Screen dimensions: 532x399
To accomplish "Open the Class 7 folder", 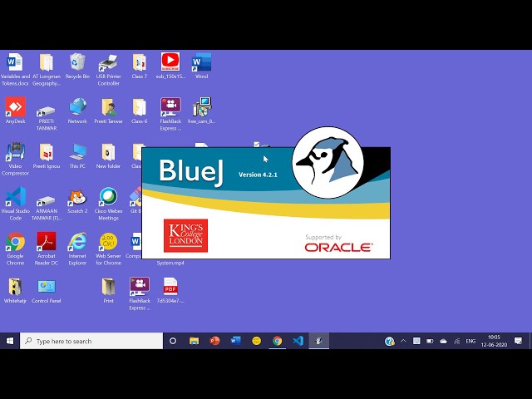I will click(x=140, y=66).
